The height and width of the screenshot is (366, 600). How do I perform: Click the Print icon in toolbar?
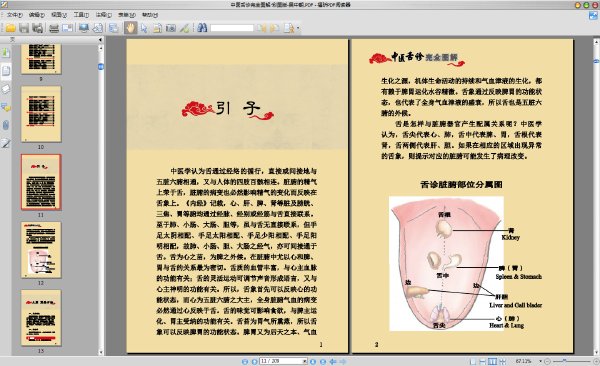[54, 28]
